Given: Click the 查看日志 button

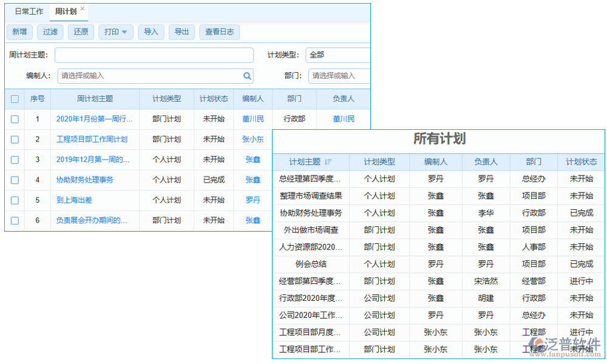Looking at the screenshot, I should point(220,32).
